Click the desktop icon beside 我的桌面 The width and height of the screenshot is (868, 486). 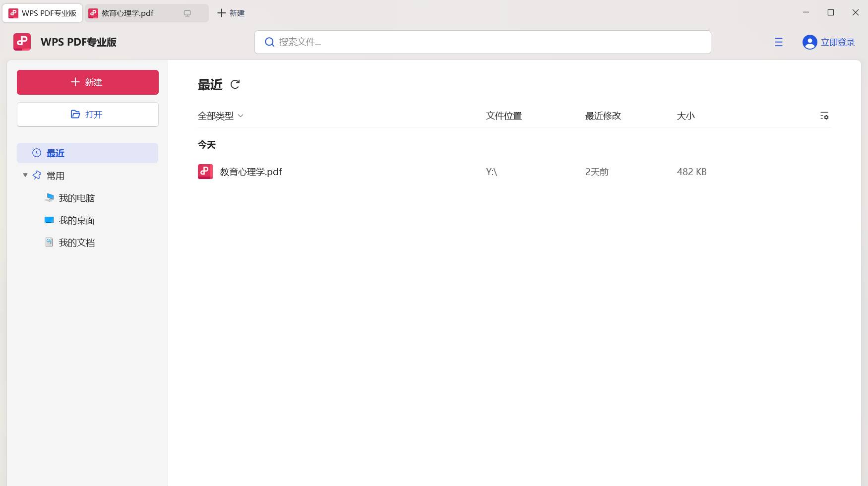49,220
